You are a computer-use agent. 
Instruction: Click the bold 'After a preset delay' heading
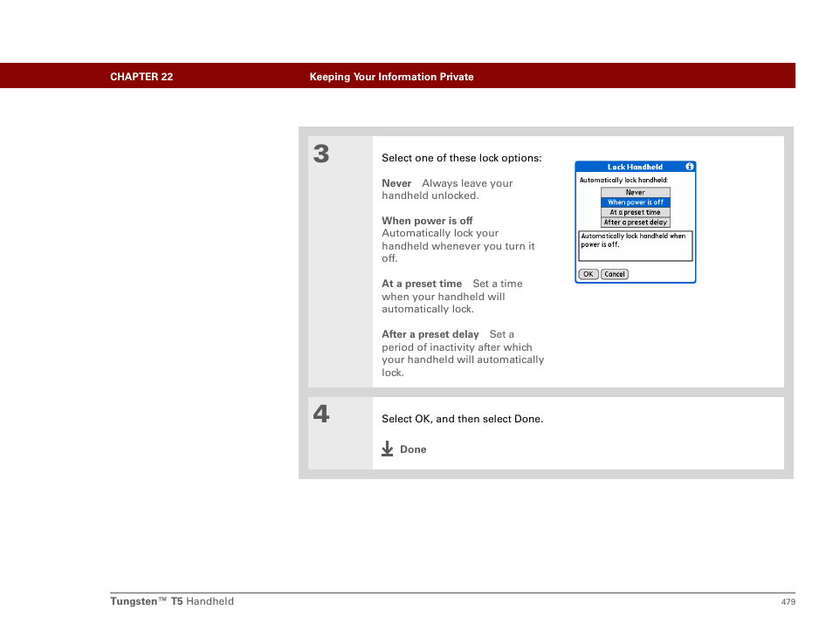(x=430, y=334)
